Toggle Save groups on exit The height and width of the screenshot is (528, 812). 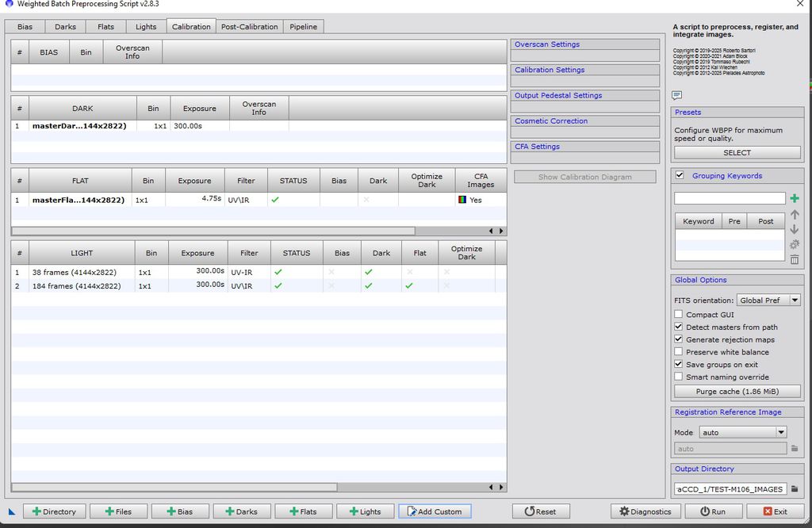(679, 364)
